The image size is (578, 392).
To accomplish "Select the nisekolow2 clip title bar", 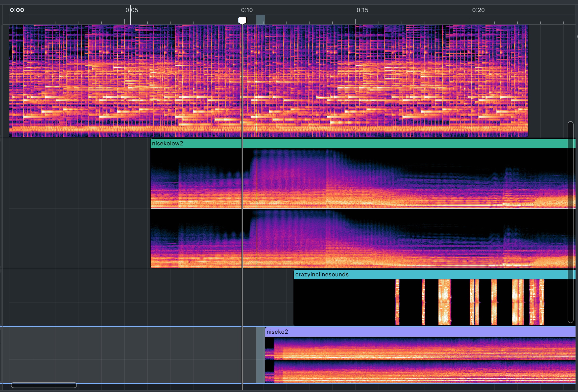I will (x=363, y=144).
